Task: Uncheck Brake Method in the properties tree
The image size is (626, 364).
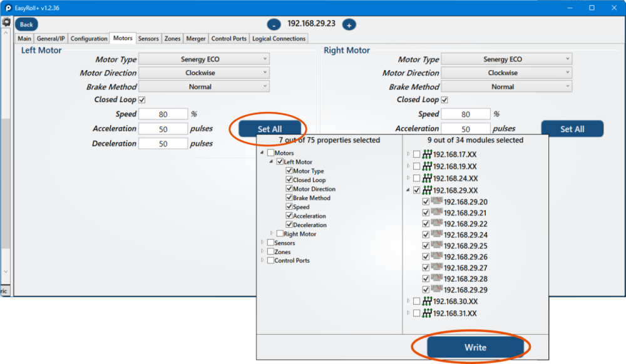Action: pyautogui.click(x=289, y=198)
